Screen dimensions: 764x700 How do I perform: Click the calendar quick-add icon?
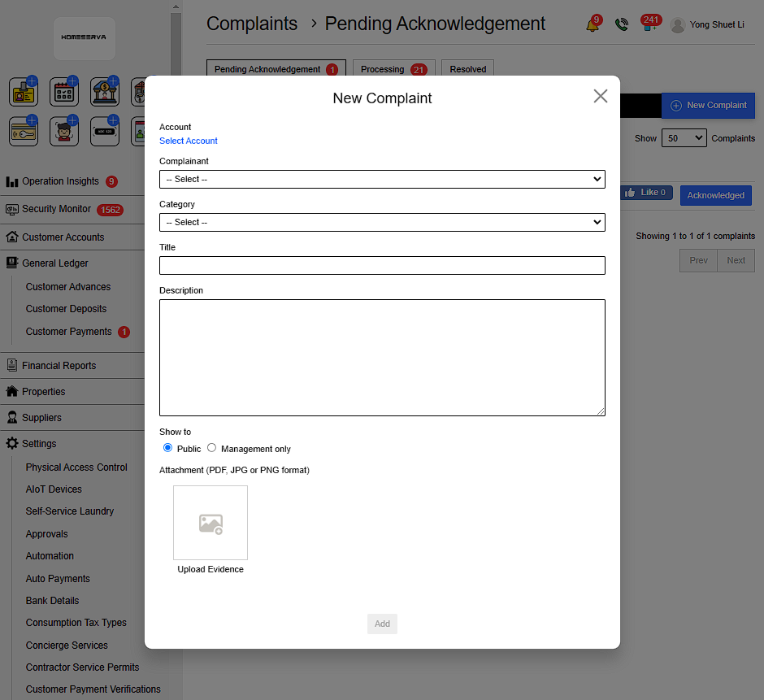[64, 92]
